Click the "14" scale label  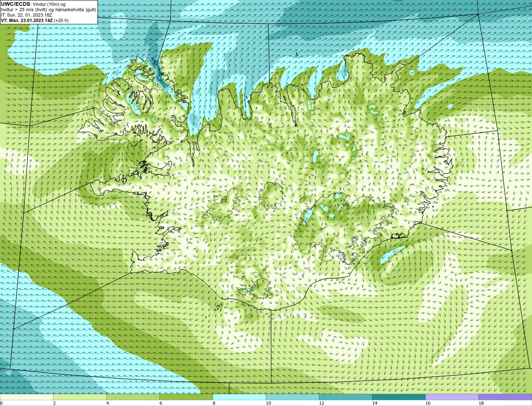click(375, 403)
